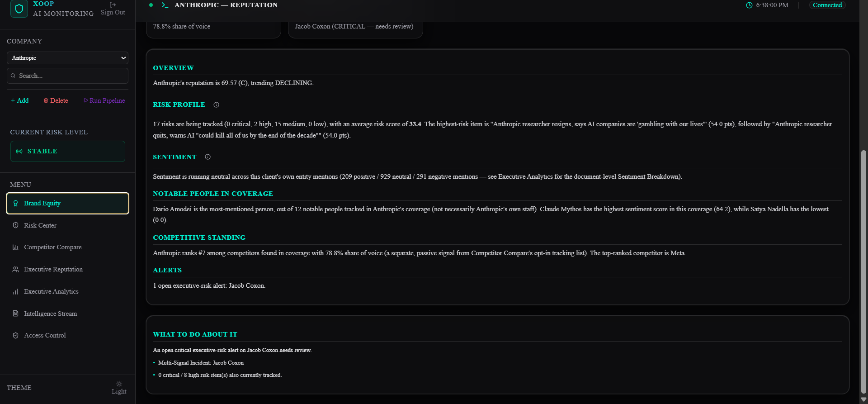Click '1 open executive-risk alert: Jacob Coxon.'
868x404 pixels.
click(209, 285)
